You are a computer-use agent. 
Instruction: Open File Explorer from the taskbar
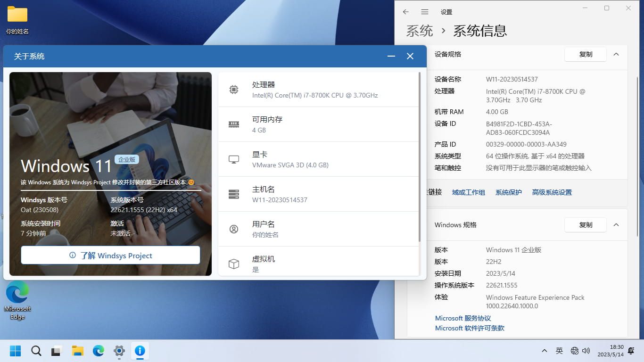pos(78,351)
